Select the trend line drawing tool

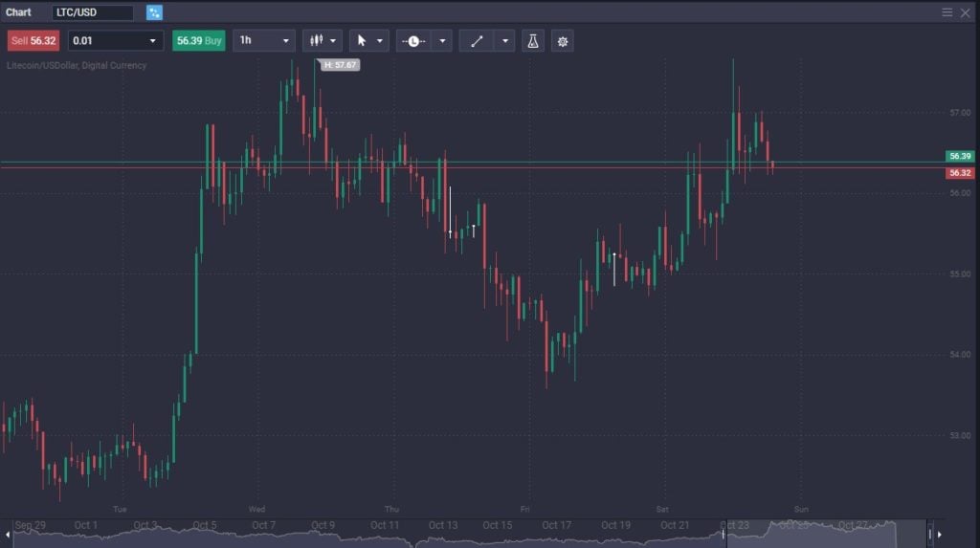[x=477, y=40]
